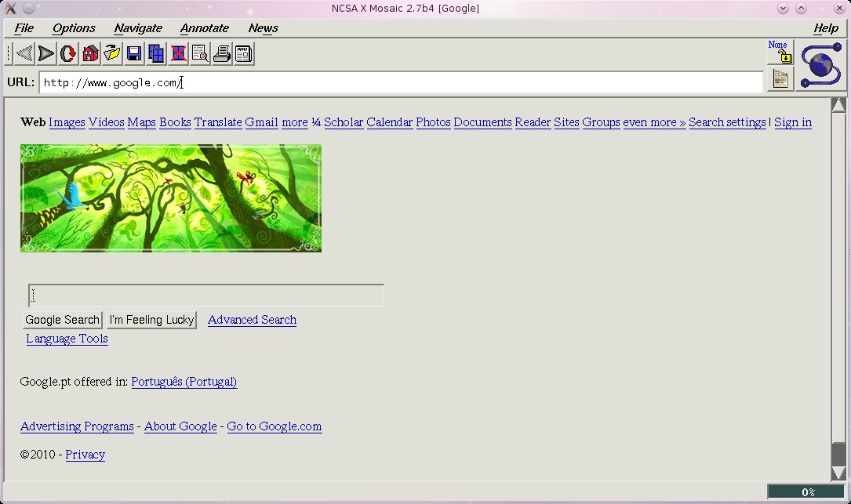
Task: Click the Forward arrow toolbar icon
Action: [46, 53]
